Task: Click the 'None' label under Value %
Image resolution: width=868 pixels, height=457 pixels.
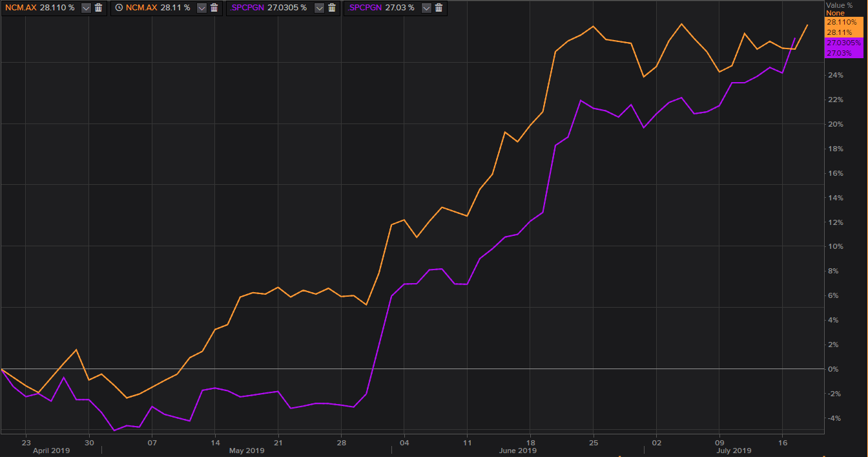Action: pos(835,13)
